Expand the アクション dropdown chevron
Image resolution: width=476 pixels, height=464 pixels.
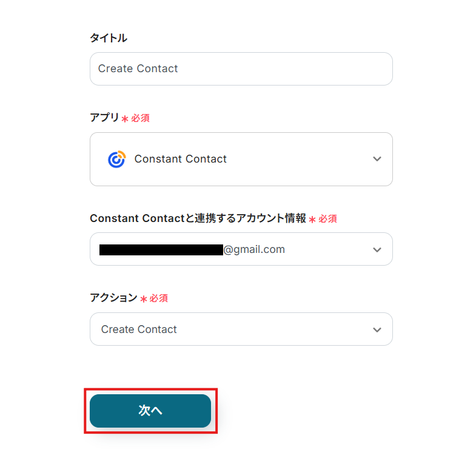377,329
